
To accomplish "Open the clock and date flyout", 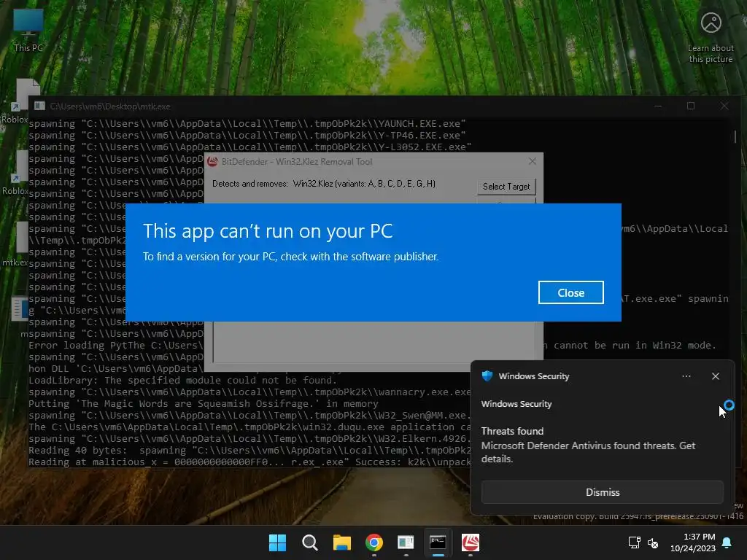I will (x=693, y=542).
